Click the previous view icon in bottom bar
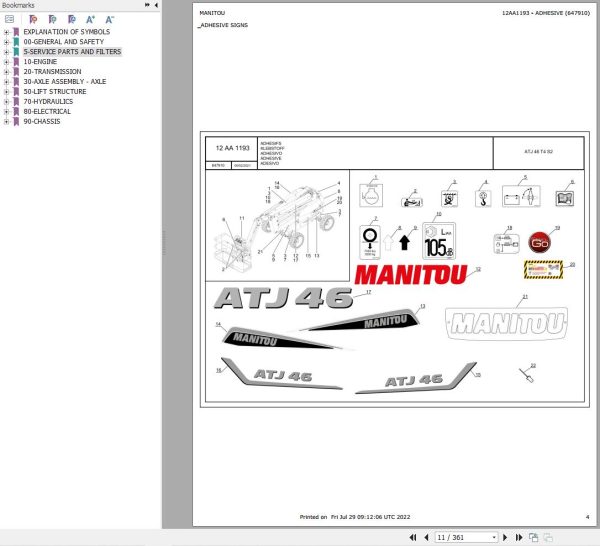This screenshot has height=546, width=600. 533,537
